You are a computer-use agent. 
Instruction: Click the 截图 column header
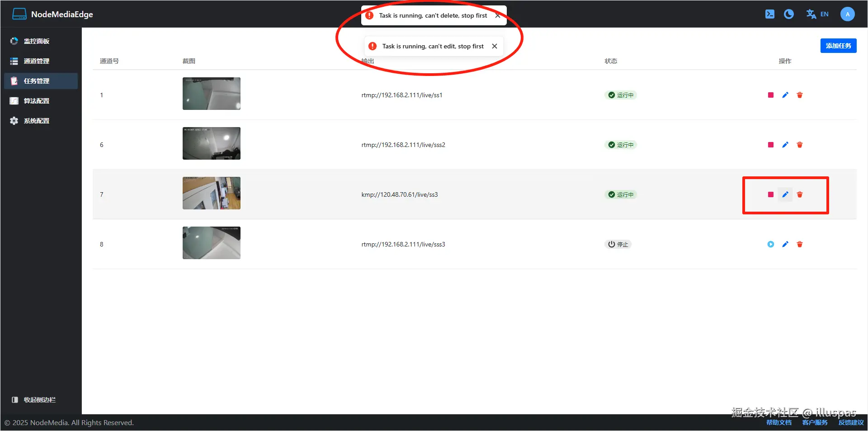click(x=189, y=61)
